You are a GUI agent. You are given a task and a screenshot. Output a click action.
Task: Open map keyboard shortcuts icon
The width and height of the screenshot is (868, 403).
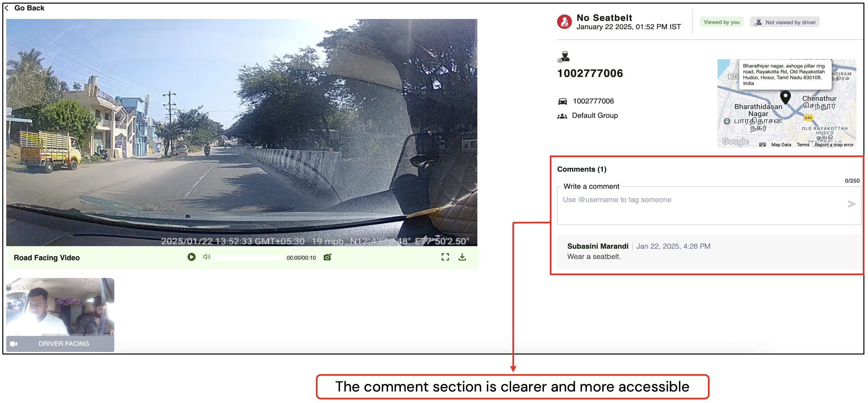click(762, 145)
